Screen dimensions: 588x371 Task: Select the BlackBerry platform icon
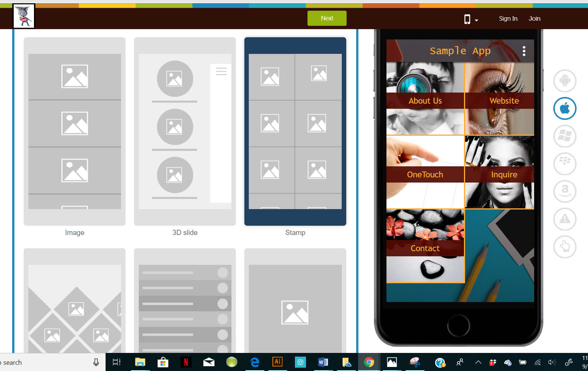point(564,163)
